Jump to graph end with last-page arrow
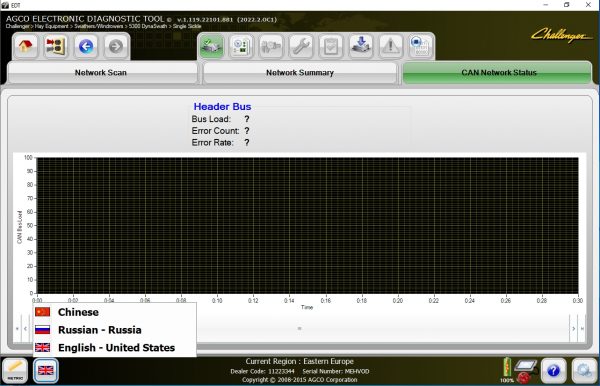 click(582, 329)
